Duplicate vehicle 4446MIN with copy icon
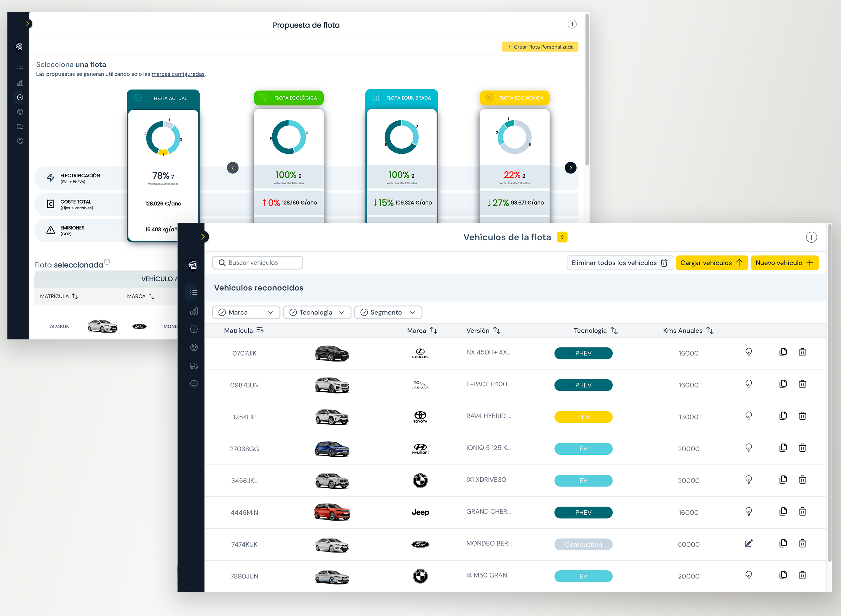 [783, 512]
